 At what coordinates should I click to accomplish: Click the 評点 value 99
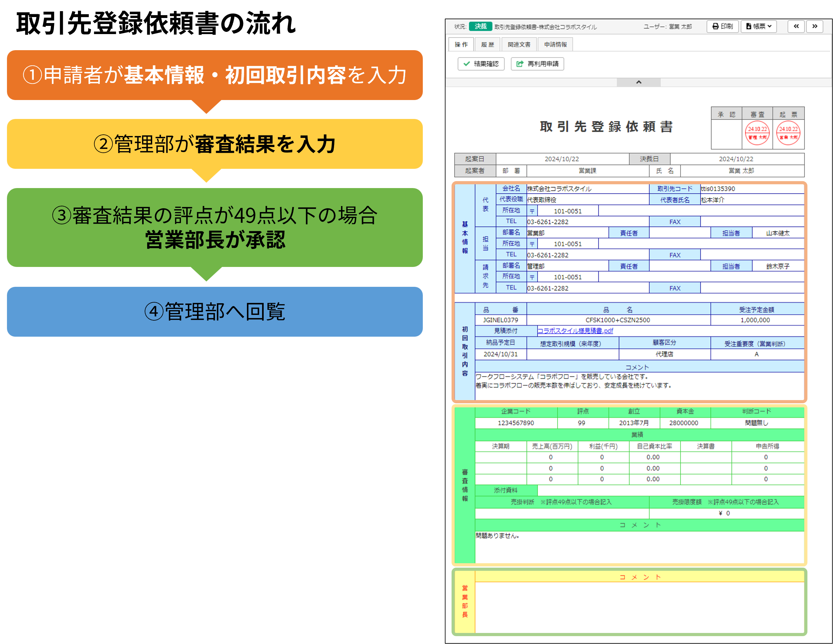pos(582,423)
